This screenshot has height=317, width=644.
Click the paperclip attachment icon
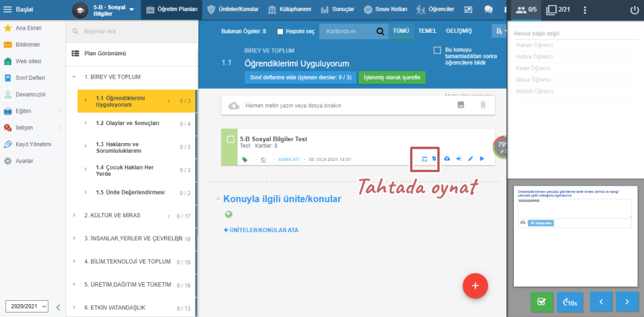click(483, 105)
